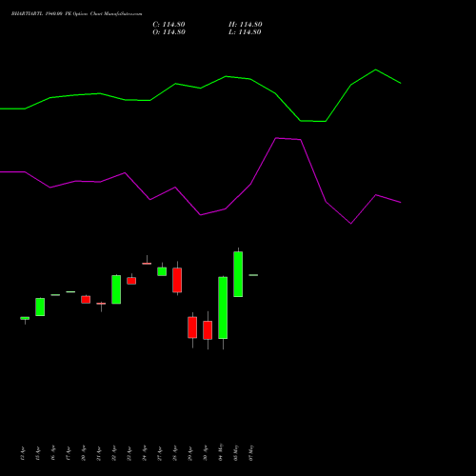Click the 05 May date axis label

[236, 452]
